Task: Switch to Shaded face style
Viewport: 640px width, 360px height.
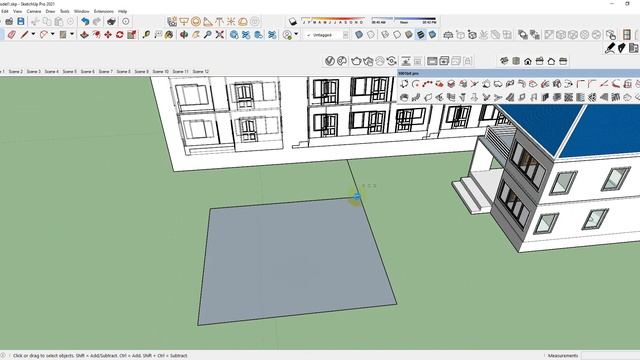Action: [409, 35]
